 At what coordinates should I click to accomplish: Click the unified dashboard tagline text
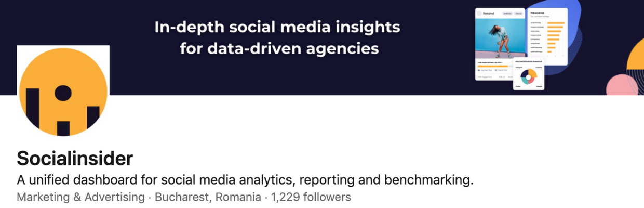coord(246,180)
